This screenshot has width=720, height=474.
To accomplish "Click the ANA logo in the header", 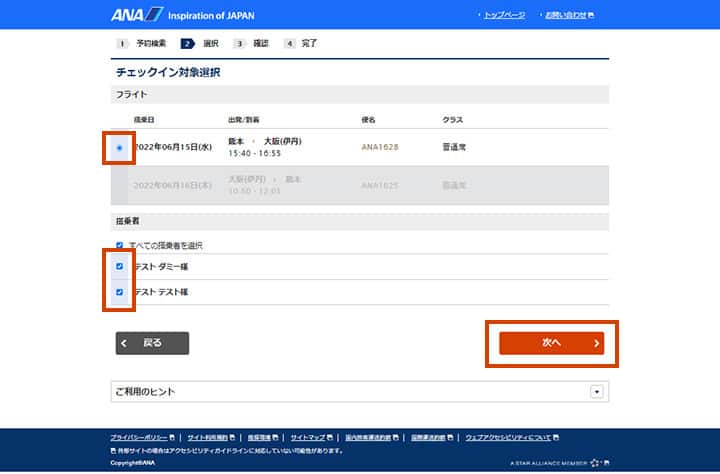I will (x=137, y=15).
